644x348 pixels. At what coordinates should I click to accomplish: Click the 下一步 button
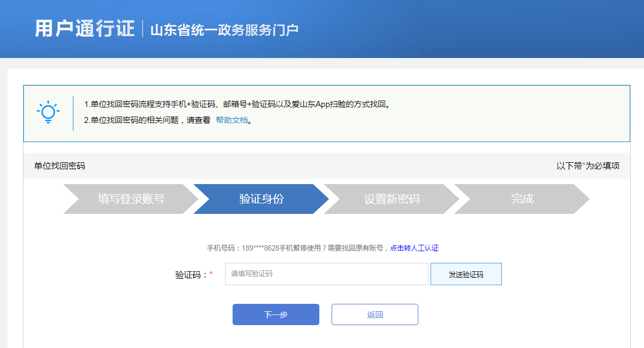click(276, 314)
